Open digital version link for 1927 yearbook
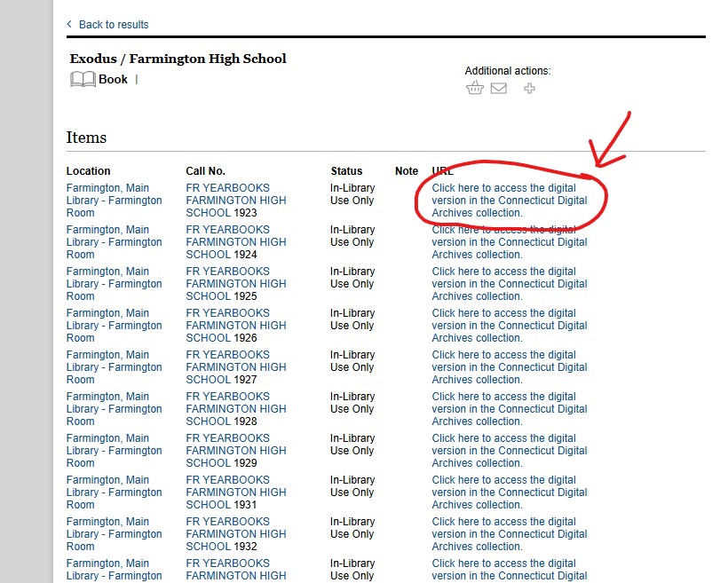Viewport: 728px width, 583px height. coord(510,367)
